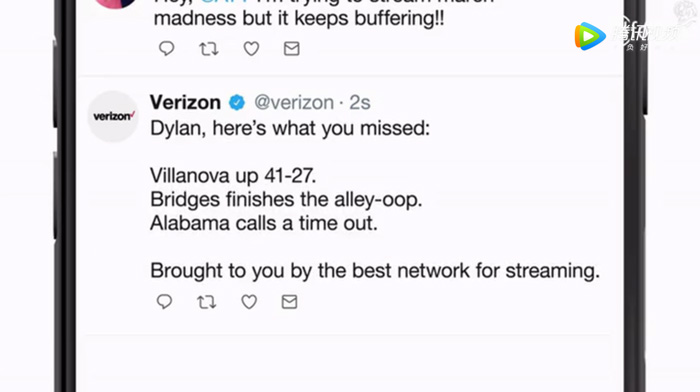Screen dimensions: 700x392
Task: Click the mention link in Dylan's tweet
Action: pos(224,2)
